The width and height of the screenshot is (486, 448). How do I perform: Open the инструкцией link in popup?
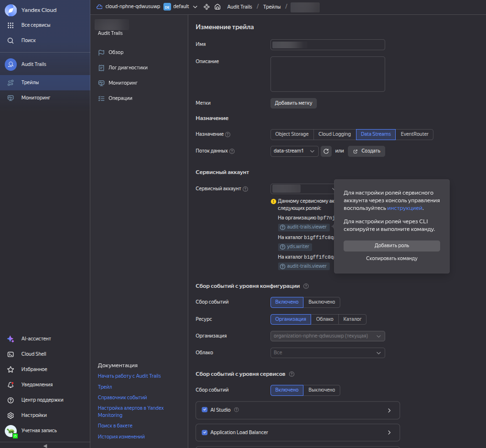point(404,208)
